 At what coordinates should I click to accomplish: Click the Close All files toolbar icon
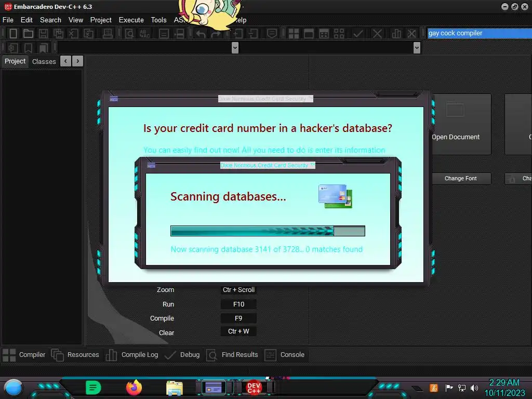[x=88, y=34]
